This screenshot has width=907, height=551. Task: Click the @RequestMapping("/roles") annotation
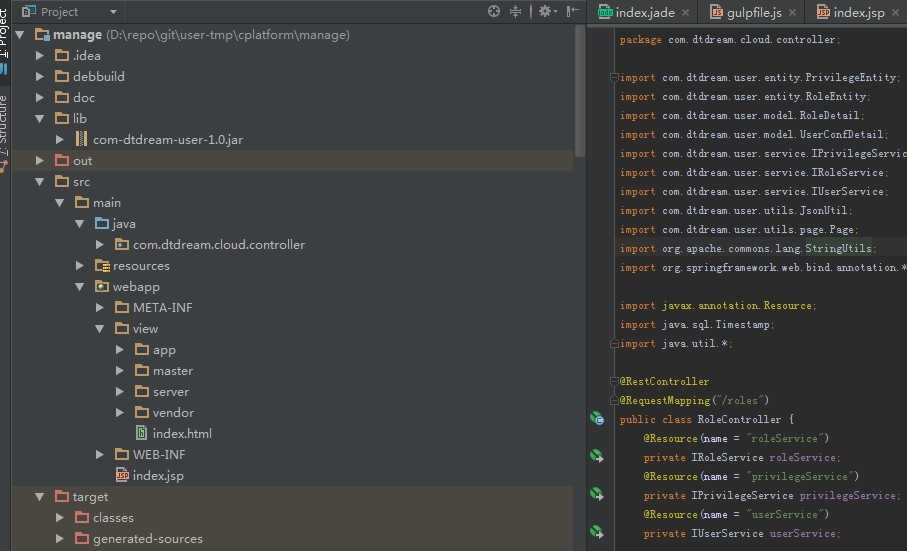pyautogui.click(x=694, y=400)
